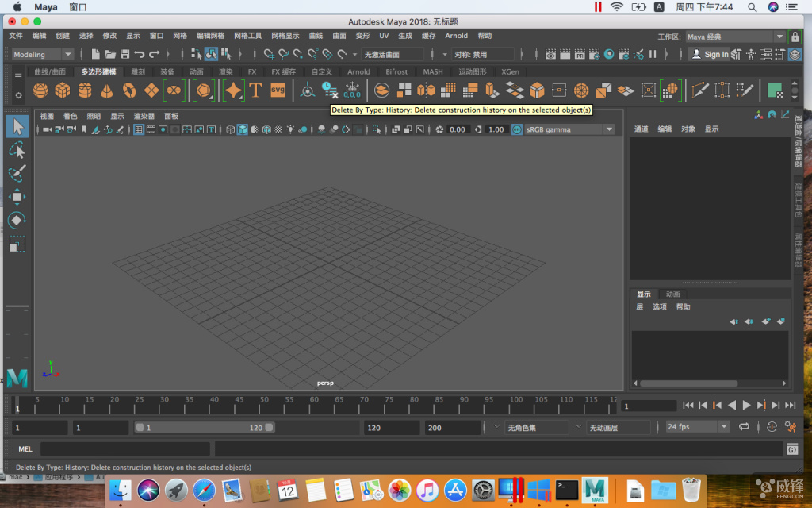812x508 pixels.
Task: Toggle the pause viewport button
Action: pyautogui.click(x=653, y=54)
